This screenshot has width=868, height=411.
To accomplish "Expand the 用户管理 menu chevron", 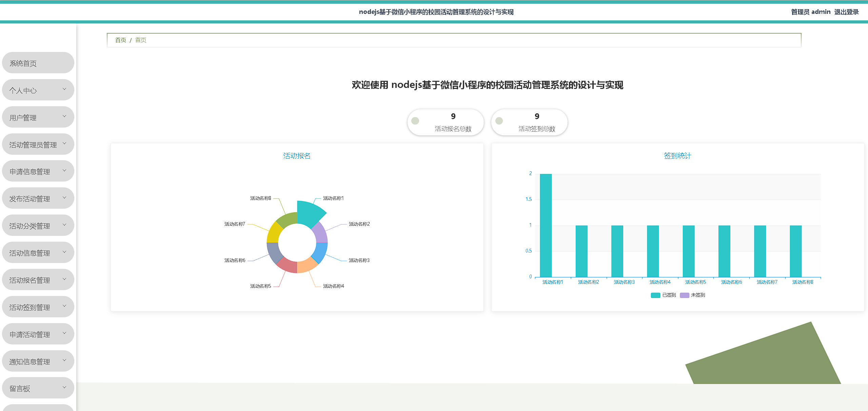I will click(x=64, y=116).
